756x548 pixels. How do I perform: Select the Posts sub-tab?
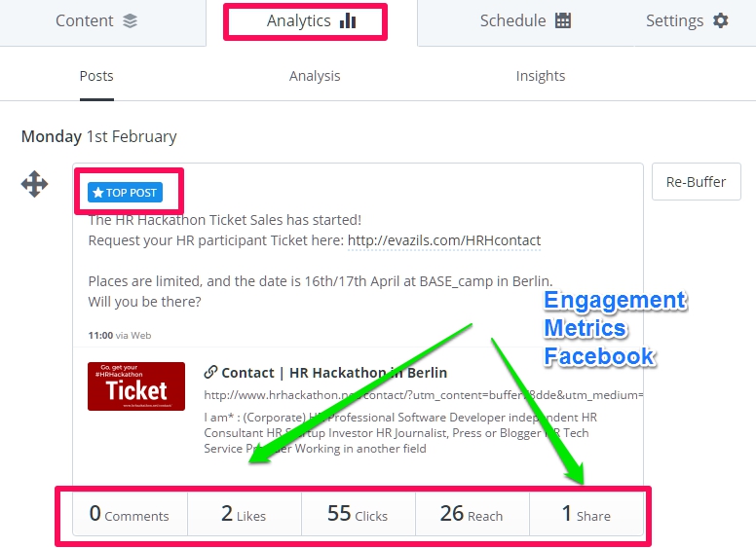(x=96, y=76)
